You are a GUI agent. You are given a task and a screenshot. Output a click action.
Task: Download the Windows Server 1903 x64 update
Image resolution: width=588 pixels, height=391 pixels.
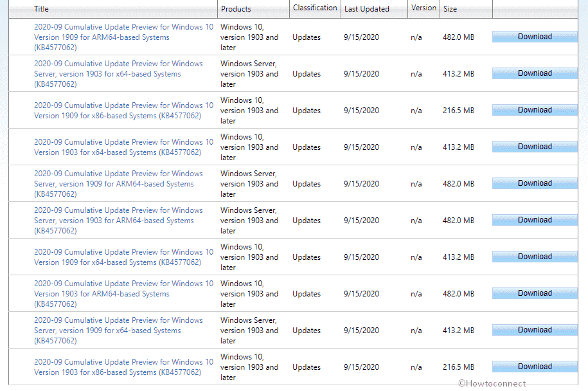[x=535, y=73]
